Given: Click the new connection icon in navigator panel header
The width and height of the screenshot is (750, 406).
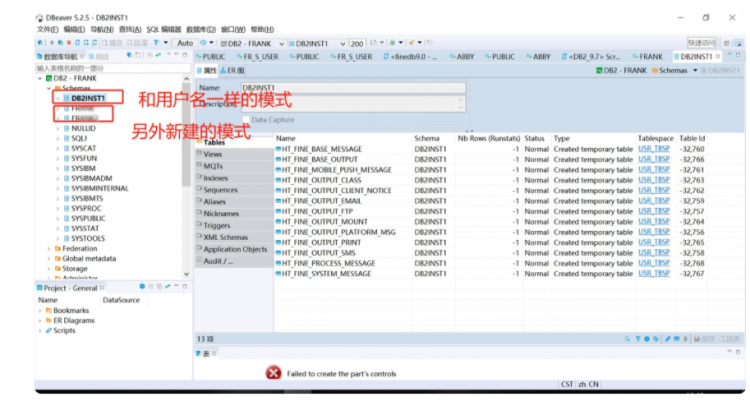Looking at the screenshot, I should click(129, 55).
